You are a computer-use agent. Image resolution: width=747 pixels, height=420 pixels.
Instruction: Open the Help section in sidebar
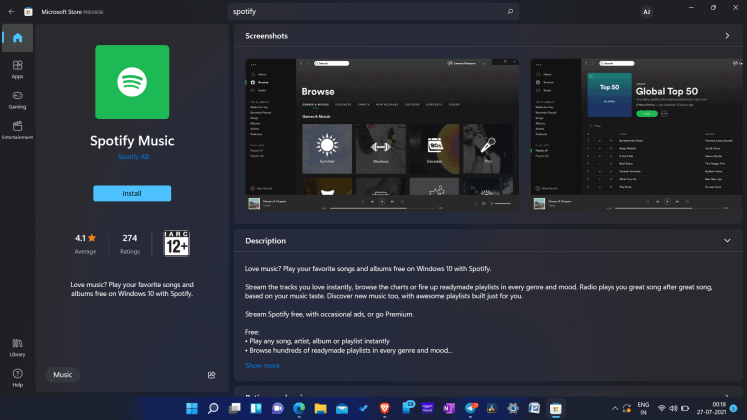(17, 378)
